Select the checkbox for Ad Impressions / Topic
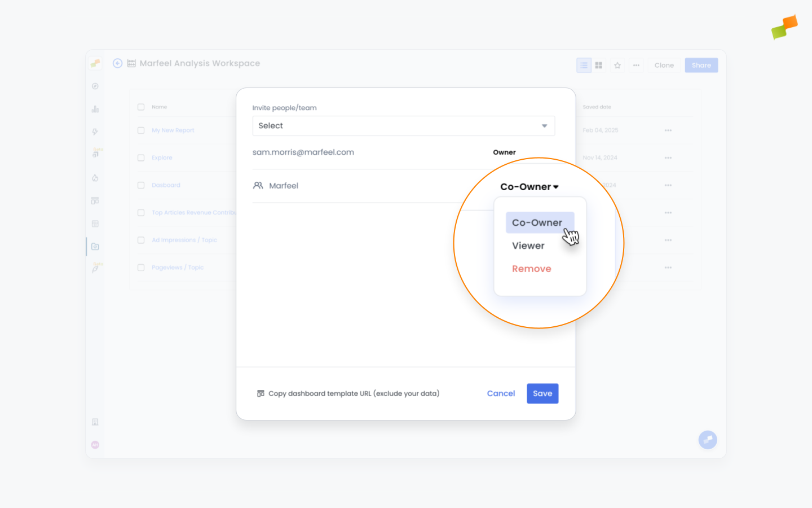Viewport: 812px width, 508px height. coord(140,240)
